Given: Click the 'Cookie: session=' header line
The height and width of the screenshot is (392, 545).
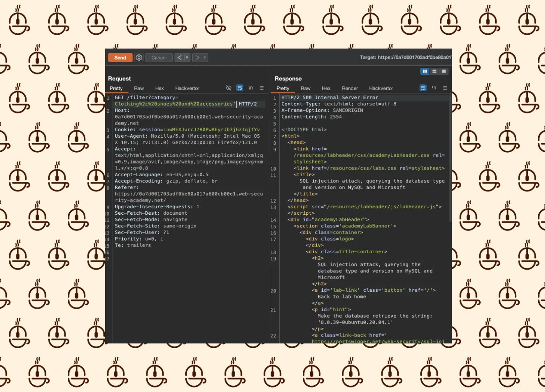Looking at the screenshot, I should point(187,130).
